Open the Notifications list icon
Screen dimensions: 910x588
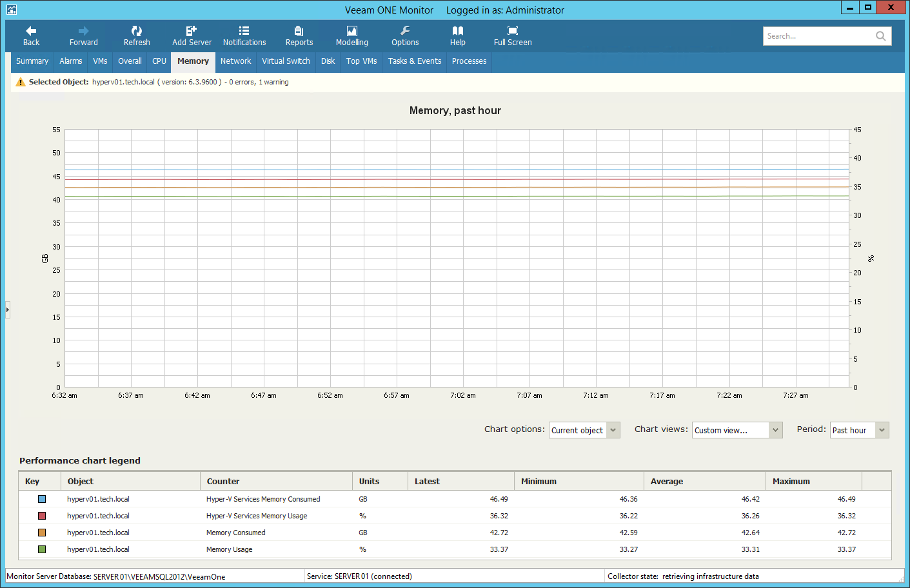click(x=244, y=31)
